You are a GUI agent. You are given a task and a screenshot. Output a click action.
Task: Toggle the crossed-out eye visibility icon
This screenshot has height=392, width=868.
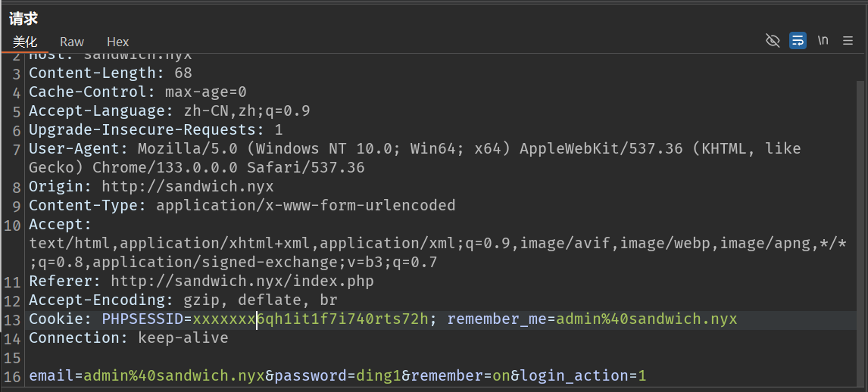[773, 41]
